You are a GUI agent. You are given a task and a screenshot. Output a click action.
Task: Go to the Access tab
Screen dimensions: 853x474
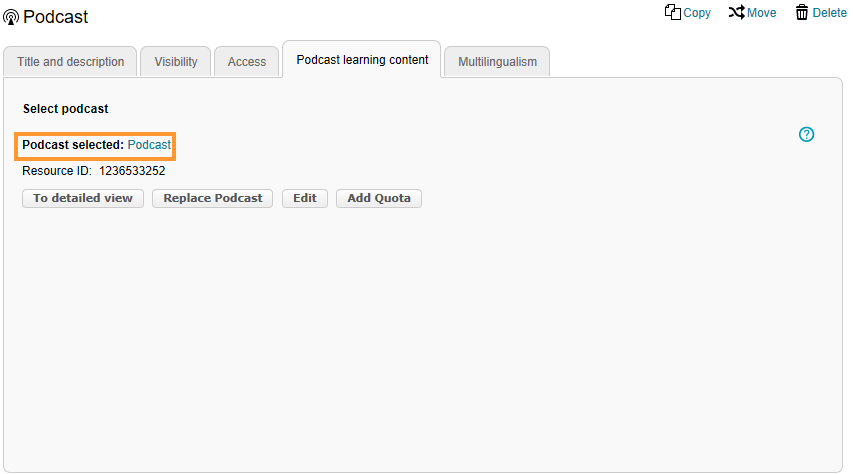[247, 62]
